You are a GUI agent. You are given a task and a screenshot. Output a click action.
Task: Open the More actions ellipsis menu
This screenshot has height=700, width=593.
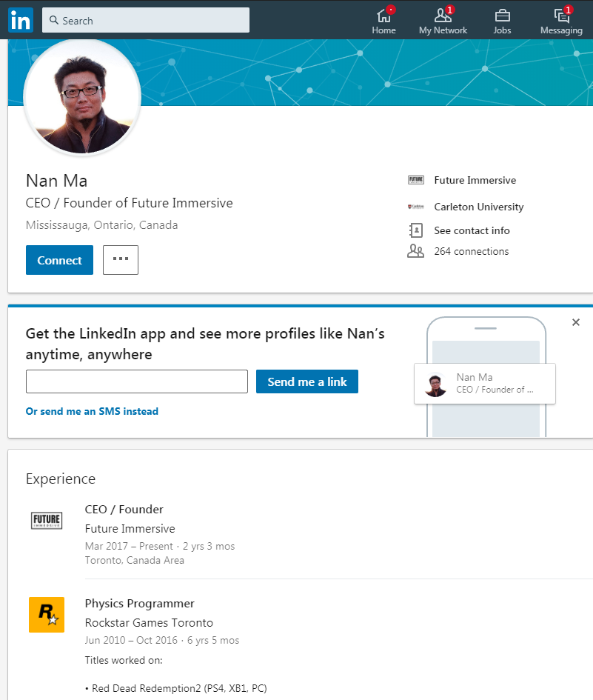(121, 260)
